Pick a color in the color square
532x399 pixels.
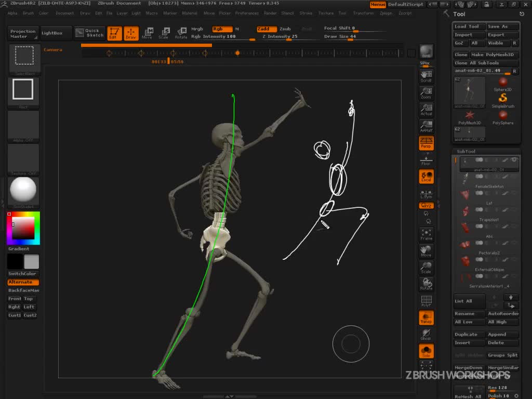[x=23, y=228]
